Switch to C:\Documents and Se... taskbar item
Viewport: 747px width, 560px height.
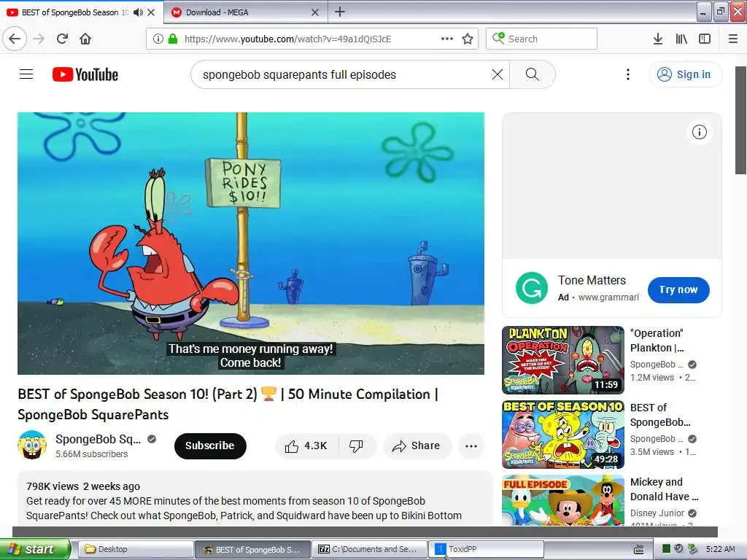[370, 549]
